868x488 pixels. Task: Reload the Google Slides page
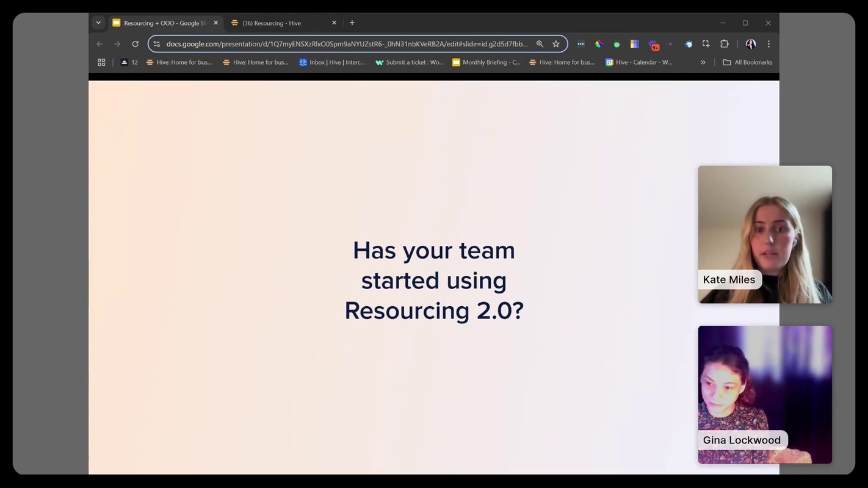(135, 43)
